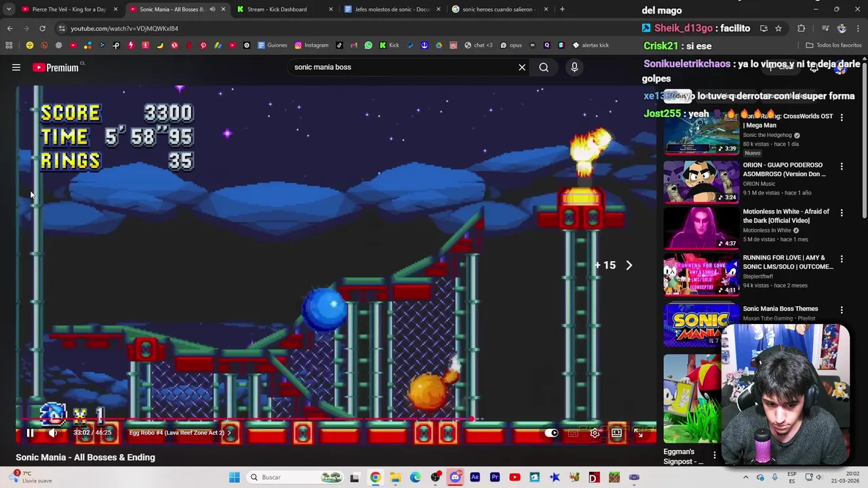Screen dimensions: 868x488
Task: Play ORION - GUAPO PODEROSO thumbnail
Action: tap(701, 181)
